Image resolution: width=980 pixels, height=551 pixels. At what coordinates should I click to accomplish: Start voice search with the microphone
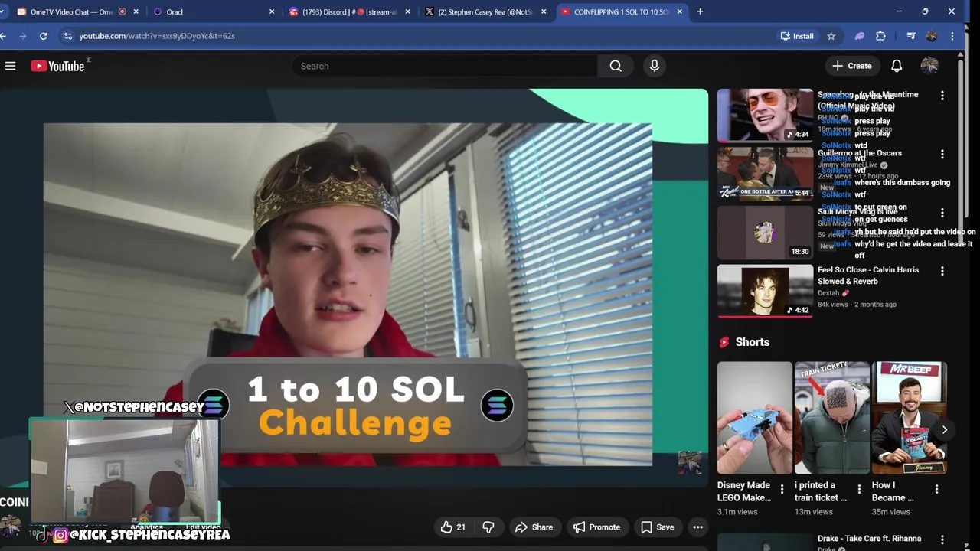[654, 66]
